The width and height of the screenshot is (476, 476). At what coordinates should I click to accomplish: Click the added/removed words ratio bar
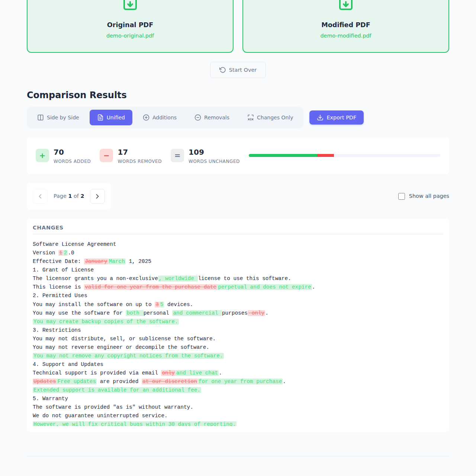click(x=344, y=155)
